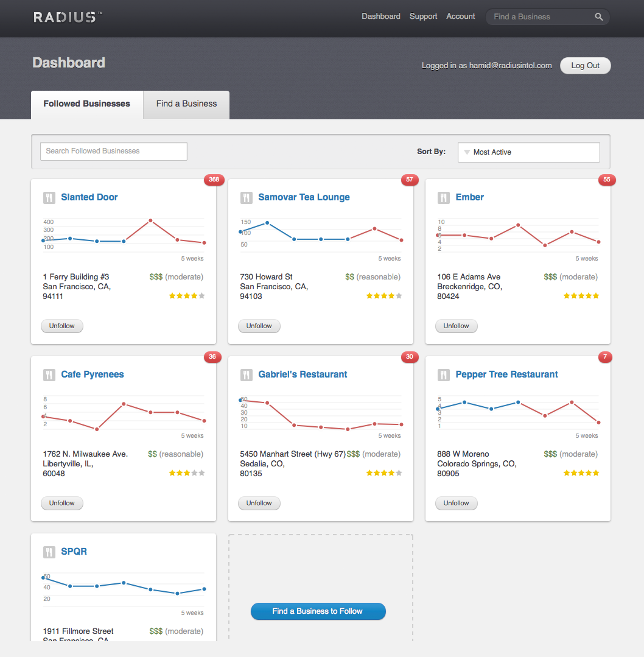Viewport: 644px width, 657px height.
Task: Click the Ember activity chart
Action: [x=518, y=236]
